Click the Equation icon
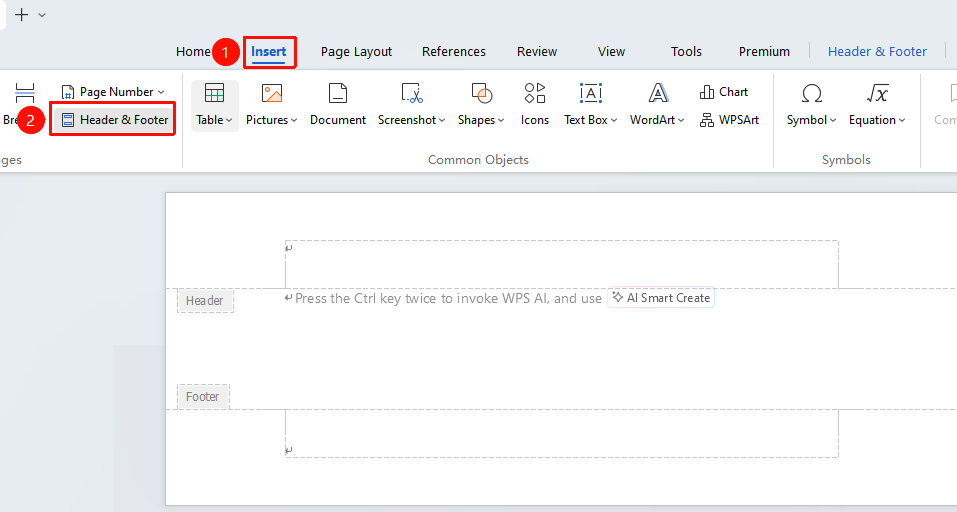The width and height of the screenshot is (957, 512). 877,93
